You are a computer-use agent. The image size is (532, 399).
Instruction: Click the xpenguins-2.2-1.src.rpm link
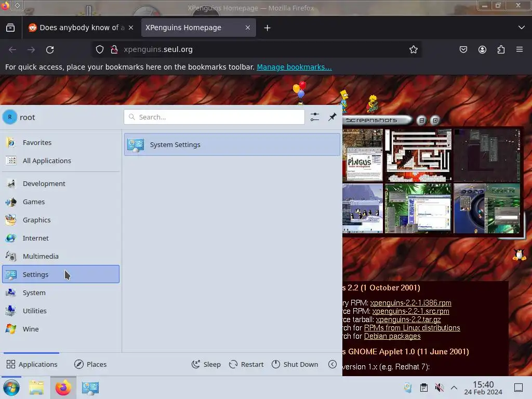tap(410, 311)
